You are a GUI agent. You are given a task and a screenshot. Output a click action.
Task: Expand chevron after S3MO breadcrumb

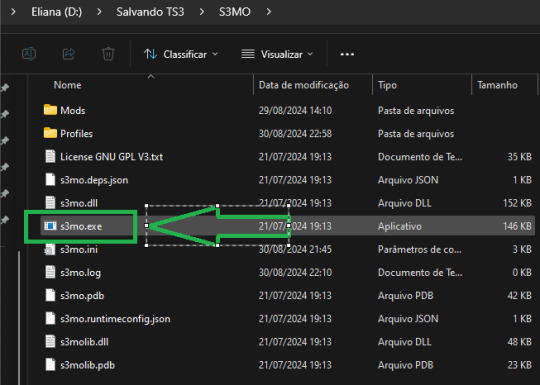click(x=269, y=12)
